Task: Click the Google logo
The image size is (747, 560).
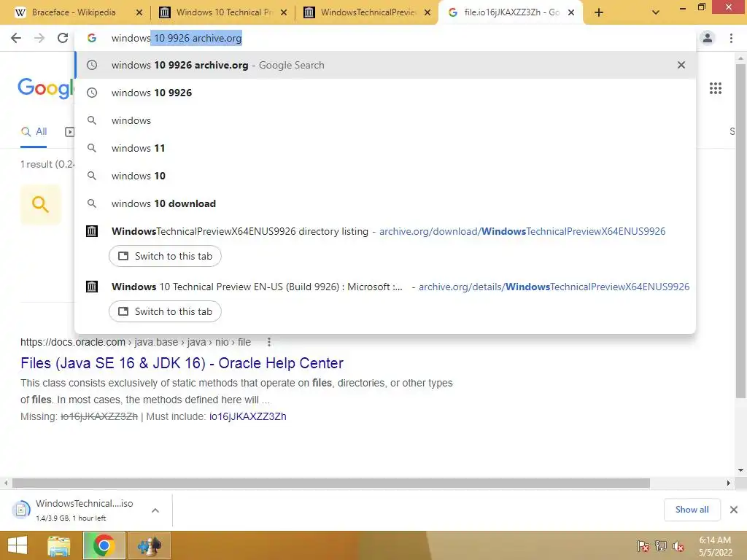Action: (46, 88)
